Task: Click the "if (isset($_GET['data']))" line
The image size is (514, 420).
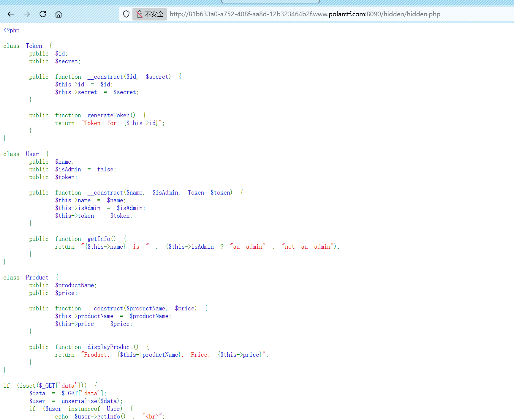Action: [50, 386]
